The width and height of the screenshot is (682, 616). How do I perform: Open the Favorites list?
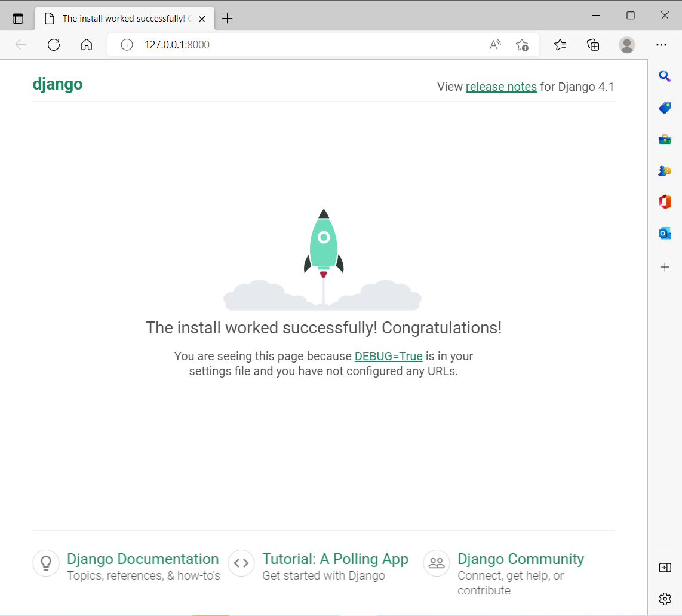click(x=560, y=44)
